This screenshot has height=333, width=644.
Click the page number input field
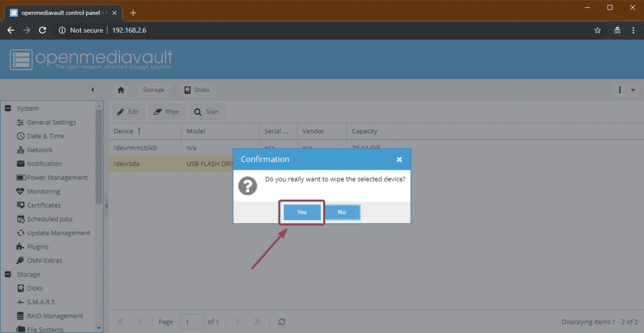click(x=192, y=322)
